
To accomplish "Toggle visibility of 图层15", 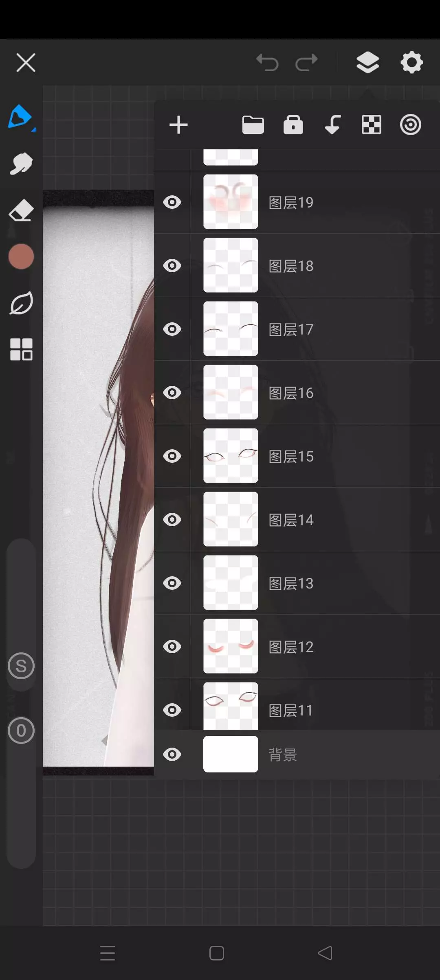I will 172,456.
